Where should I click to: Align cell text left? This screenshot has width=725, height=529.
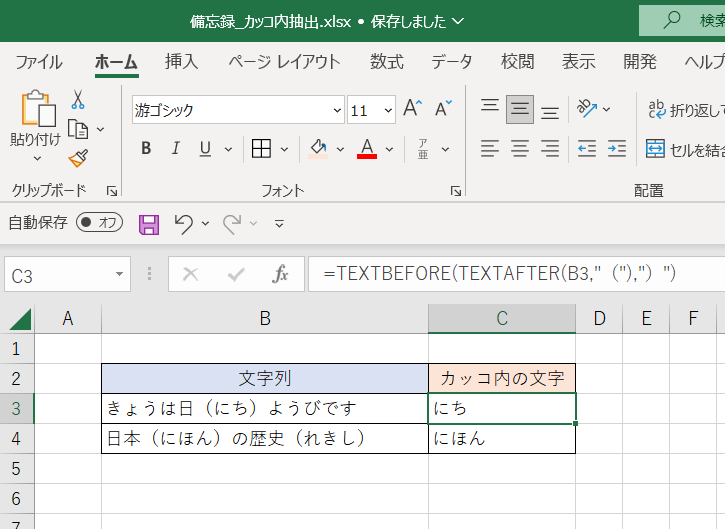coord(490,149)
